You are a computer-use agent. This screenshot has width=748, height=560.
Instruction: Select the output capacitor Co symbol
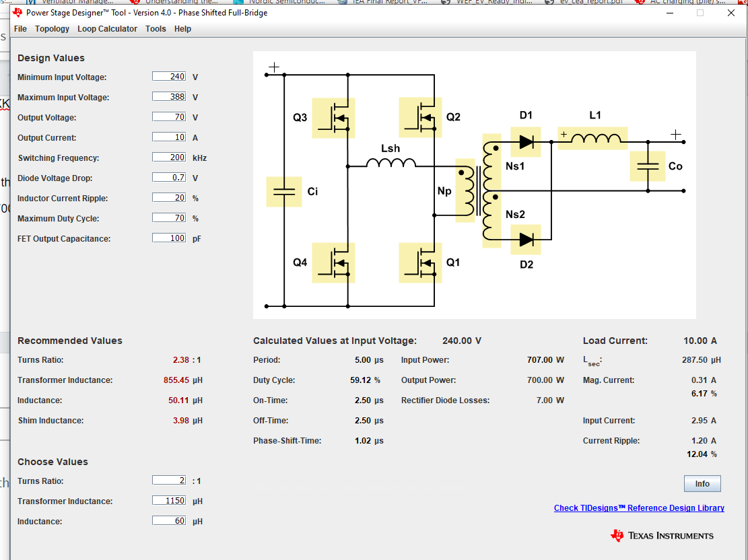[x=647, y=166]
